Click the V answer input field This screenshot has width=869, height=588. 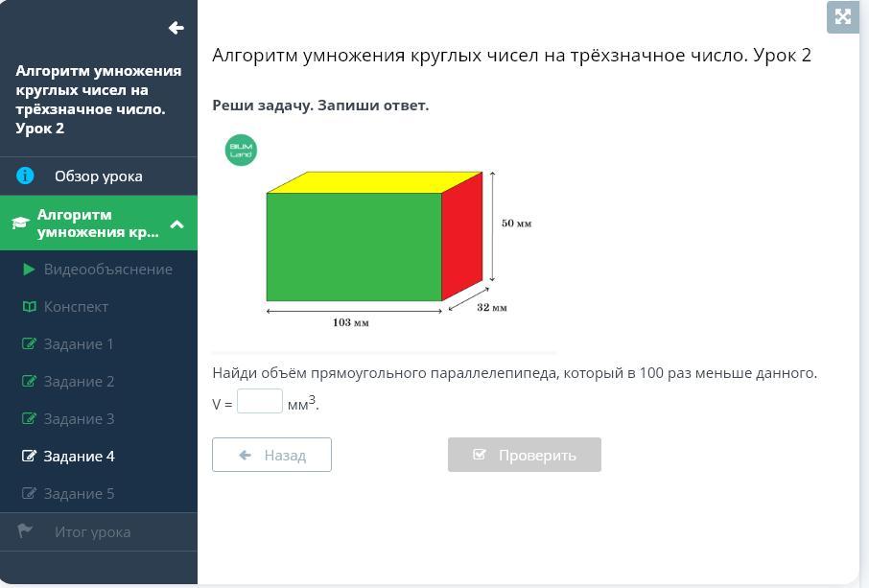(260, 401)
